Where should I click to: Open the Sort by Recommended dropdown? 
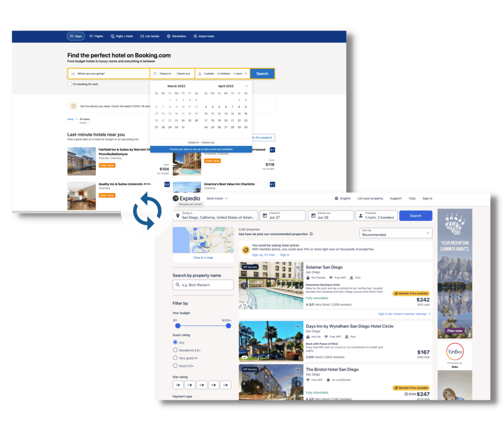pyautogui.click(x=396, y=233)
